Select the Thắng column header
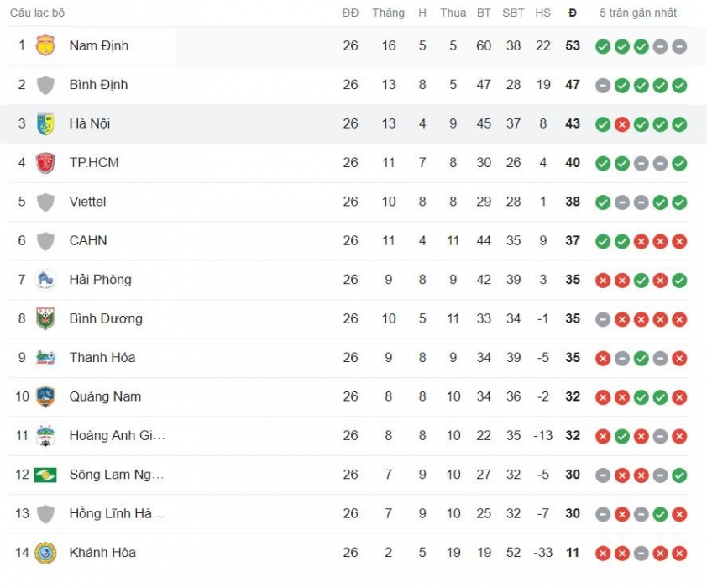Viewport: 707px width, 588px height. 388,13
